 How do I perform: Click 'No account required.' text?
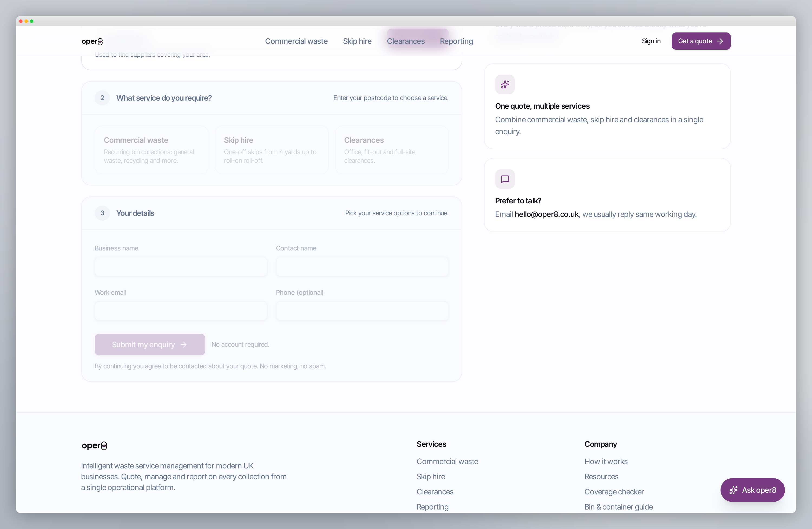(240, 344)
